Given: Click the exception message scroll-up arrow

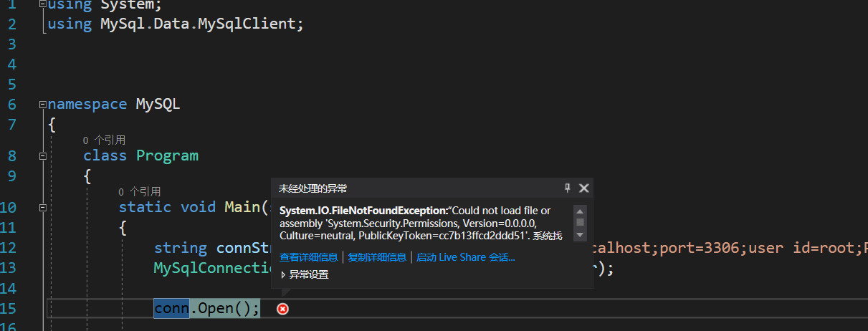Looking at the screenshot, I should [x=580, y=211].
